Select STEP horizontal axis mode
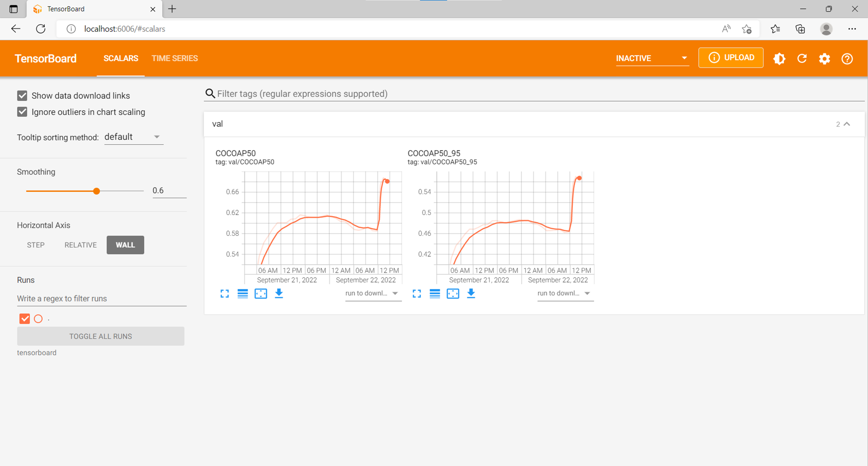Image resolution: width=868 pixels, height=466 pixels. pyautogui.click(x=36, y=245)
